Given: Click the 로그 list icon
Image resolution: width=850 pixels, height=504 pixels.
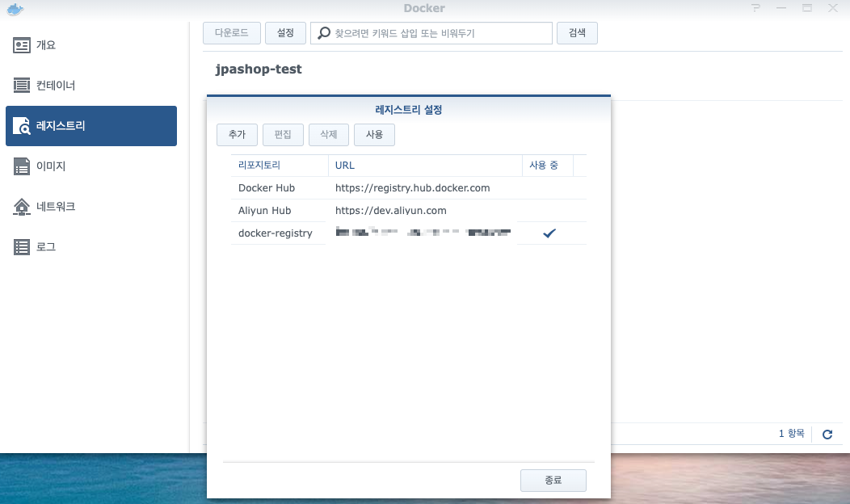Looking at the screenshot, I should tap(22, 247).
